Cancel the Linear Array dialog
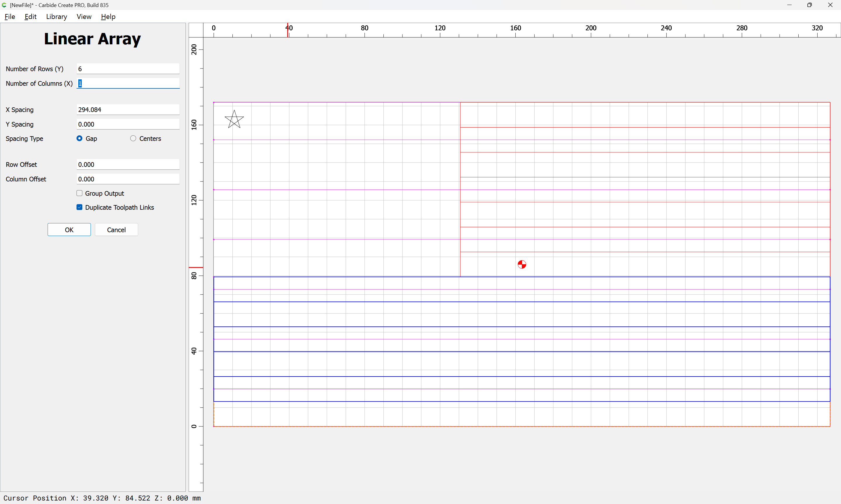Viewport: 841px width, 504px height. (116, 230)
